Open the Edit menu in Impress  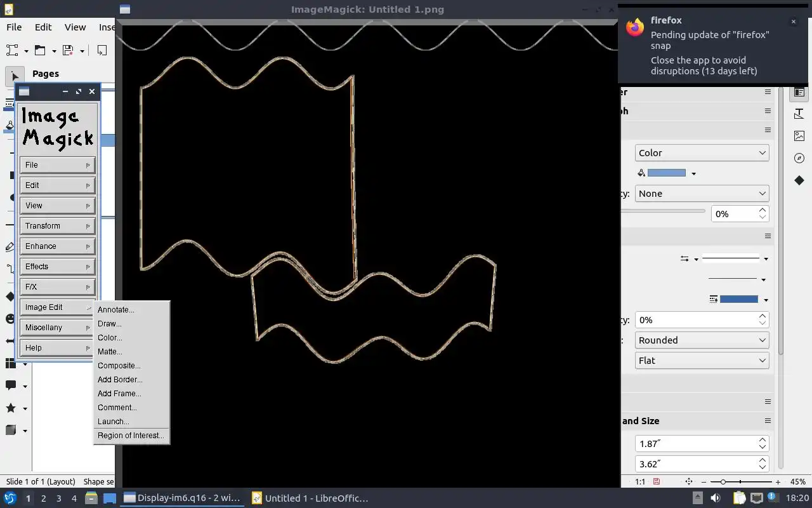[x=43, y=27]
